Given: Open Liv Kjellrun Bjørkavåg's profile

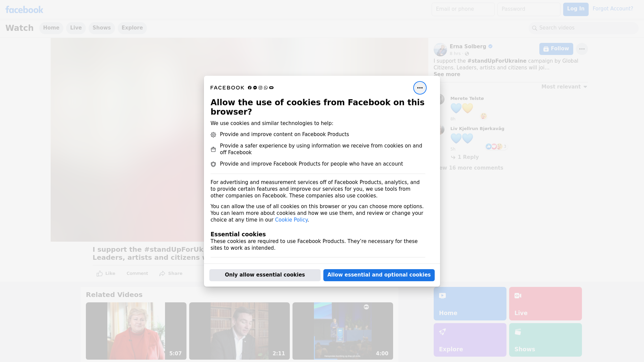Looking at the screenshot, I should click(x=477, y=129).
